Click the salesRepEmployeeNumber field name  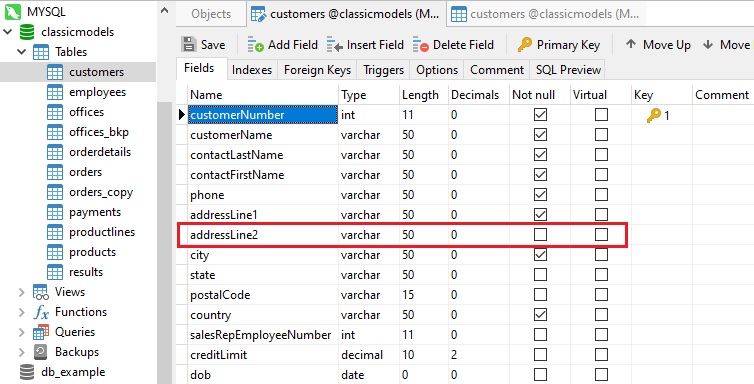(x=261, y=334)
